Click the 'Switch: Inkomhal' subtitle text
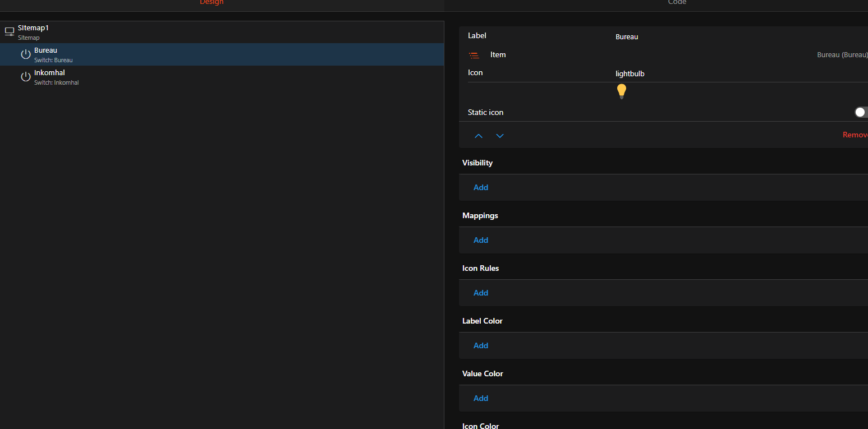Viewport: 868px width, 429px height. pyautogui.click(x=57, y=82)
